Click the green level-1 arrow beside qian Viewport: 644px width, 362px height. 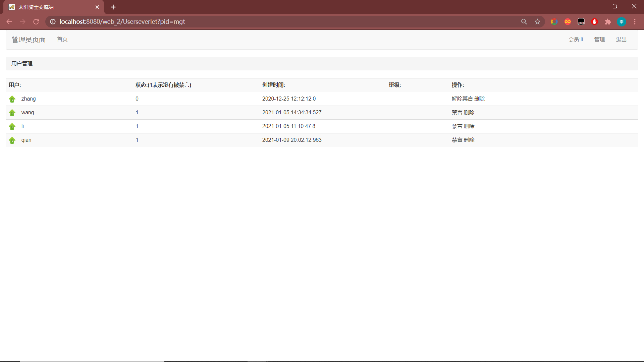coord(12,140)
